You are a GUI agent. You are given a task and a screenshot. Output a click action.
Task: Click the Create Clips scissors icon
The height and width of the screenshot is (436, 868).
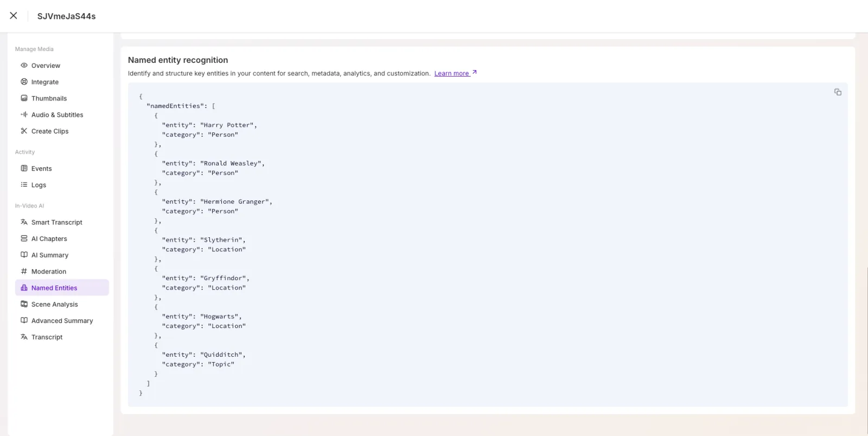pyautogui.click(x=24, y=131)
